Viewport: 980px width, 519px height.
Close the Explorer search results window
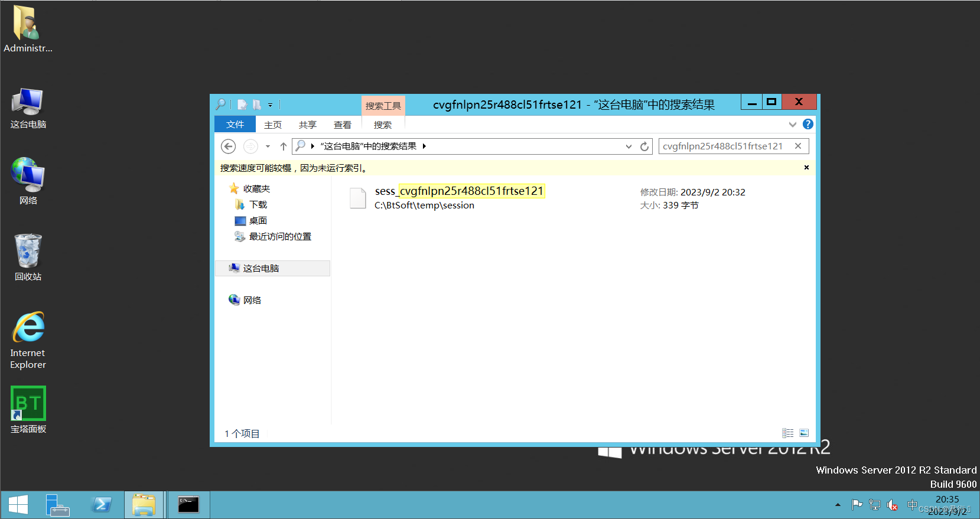tap(799, 102)
